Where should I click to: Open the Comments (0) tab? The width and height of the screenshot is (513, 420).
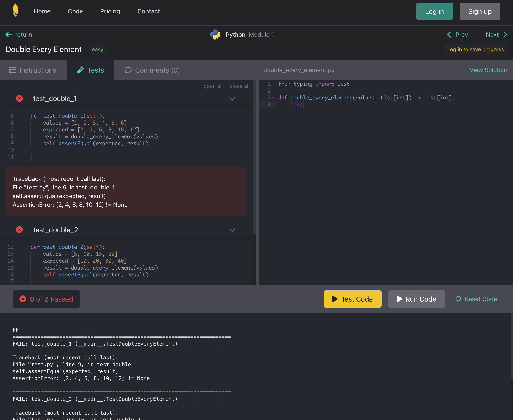(152, 70)
